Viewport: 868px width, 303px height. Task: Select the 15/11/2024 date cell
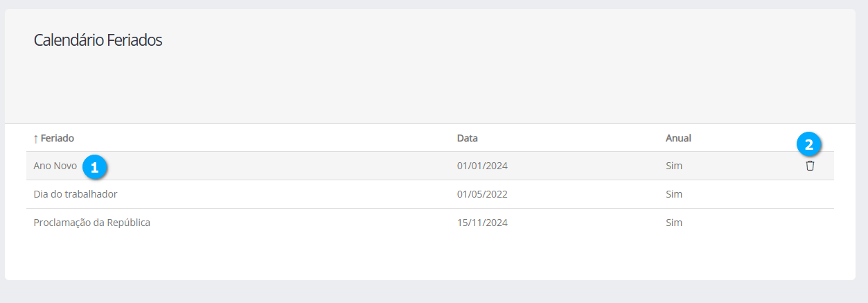[482, 223]
